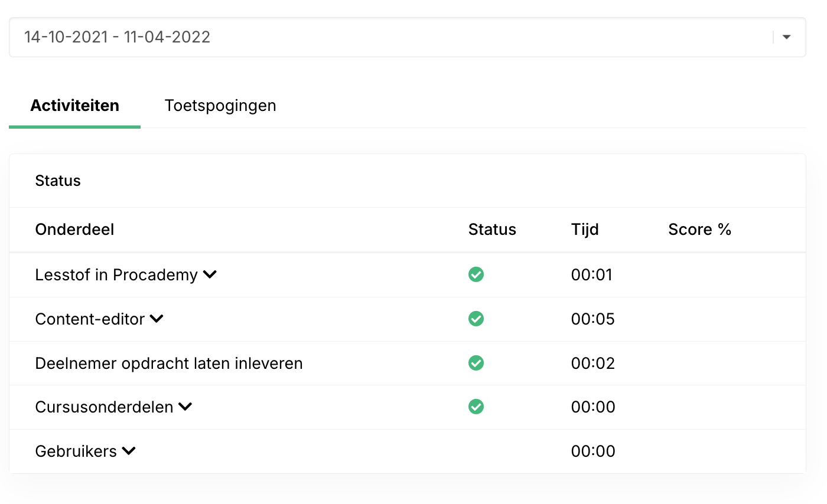Click the Gebruikers row label
The width and height of the screenshot is (827, 504).
coord(76,451)
